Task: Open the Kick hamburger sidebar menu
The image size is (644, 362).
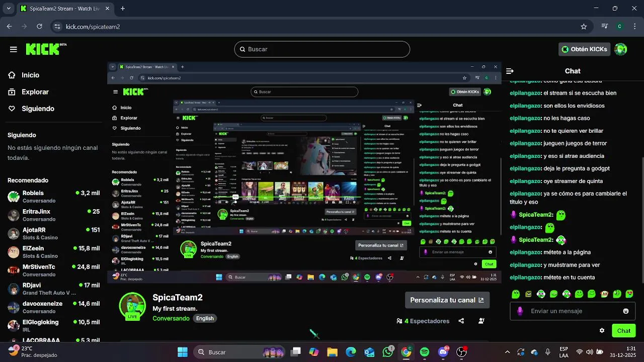Action: [14, 49]
